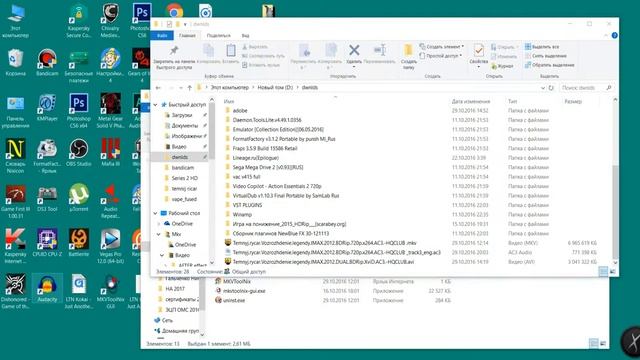Select uninst.exe in the back window
Screen dimensions: 640x360
point(234,300)
